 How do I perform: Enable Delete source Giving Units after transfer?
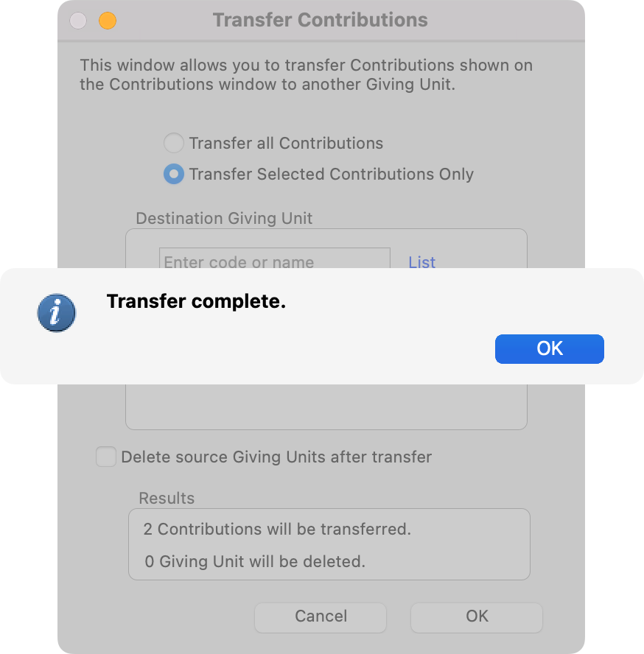pyautogui.click(x=107, y=457)
